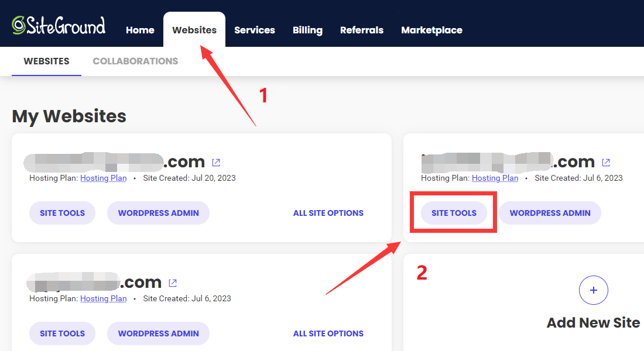Image resolution: width=644 pixels, height=351 pixels.
Task: Open the third site using its external-link icon
Action: click(173, 283)
